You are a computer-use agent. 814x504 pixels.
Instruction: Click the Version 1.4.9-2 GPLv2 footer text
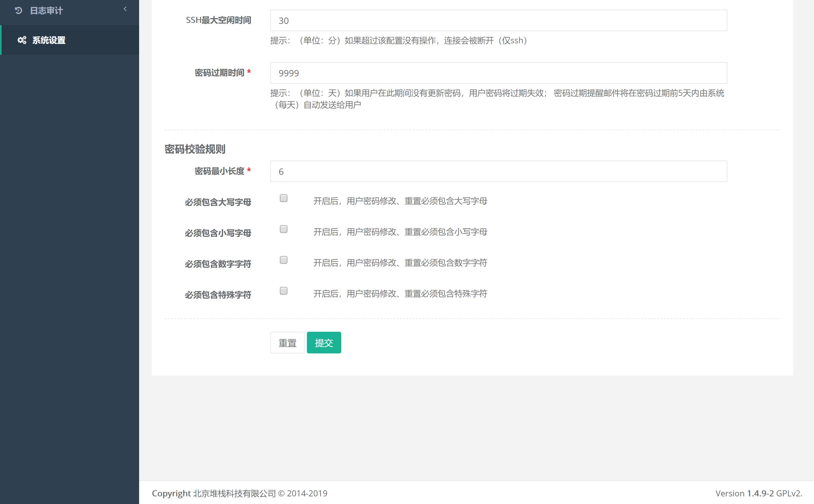[x=759, y=493]
